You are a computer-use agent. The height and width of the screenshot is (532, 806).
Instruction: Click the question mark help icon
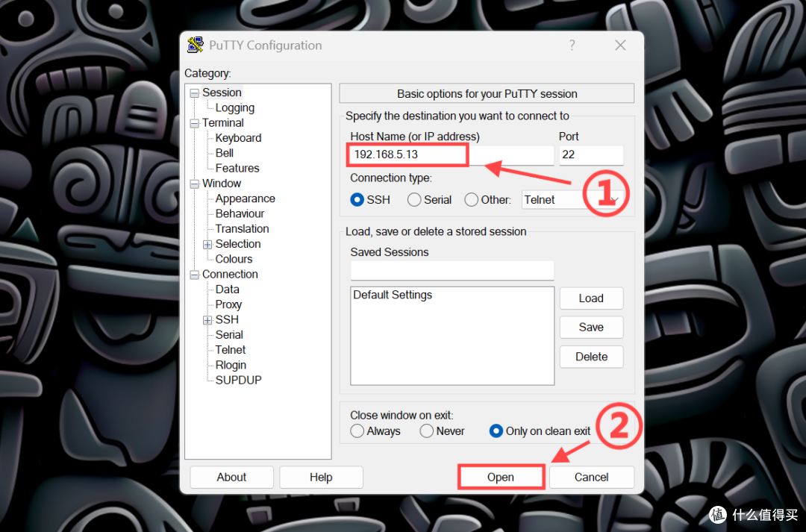click(572, 46)
